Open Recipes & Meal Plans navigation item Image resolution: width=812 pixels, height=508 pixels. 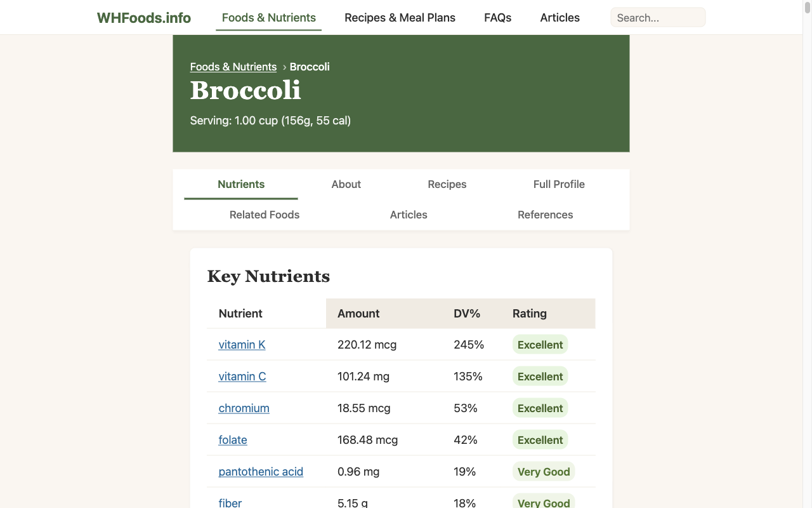click(400, 17)
